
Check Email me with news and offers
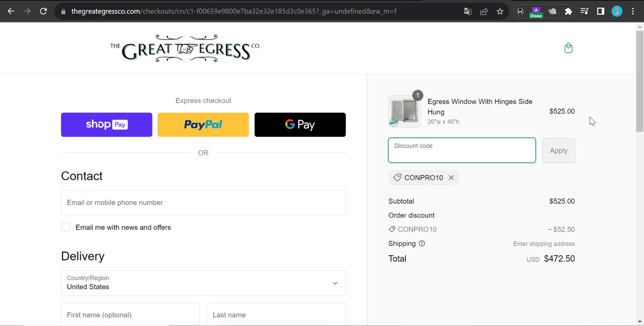tap(66, 227)
